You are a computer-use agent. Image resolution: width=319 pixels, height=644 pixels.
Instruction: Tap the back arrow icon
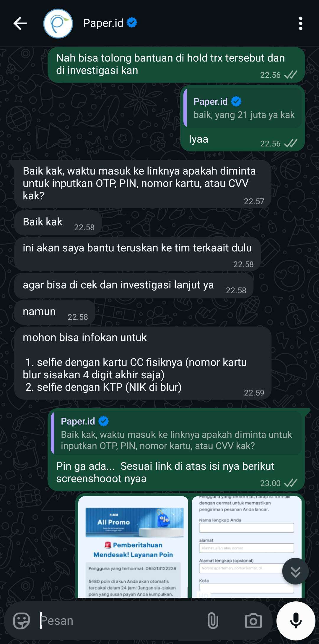point(20,23)
